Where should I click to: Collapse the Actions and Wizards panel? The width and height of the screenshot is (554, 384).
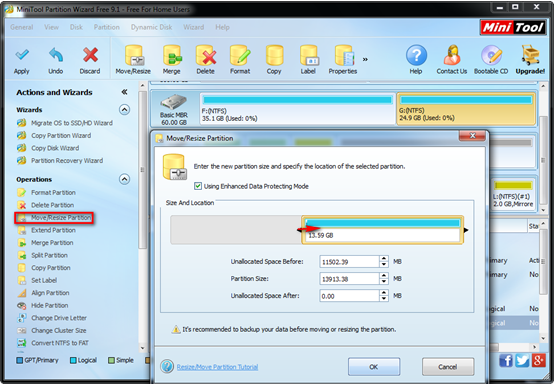click(124, 92)
